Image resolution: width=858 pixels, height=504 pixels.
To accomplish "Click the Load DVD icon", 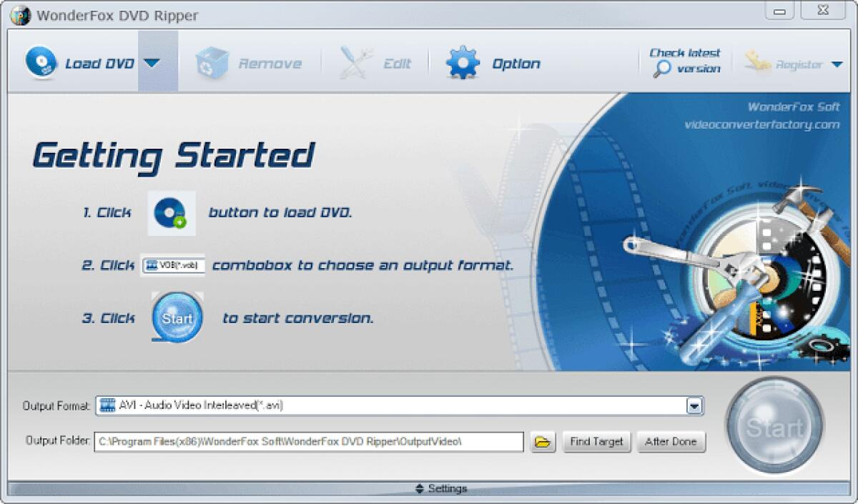I will (x=41, y=61).
